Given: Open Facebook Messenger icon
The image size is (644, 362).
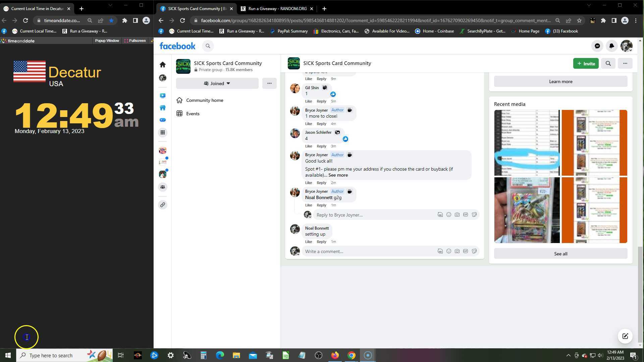Looking at the screenshot, I should tap(597, 46).
